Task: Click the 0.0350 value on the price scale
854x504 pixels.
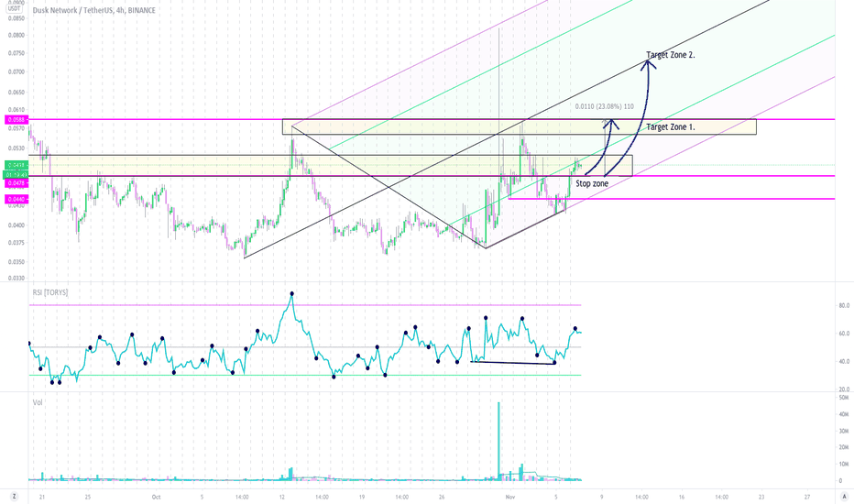Action: (x=16, y=262)
